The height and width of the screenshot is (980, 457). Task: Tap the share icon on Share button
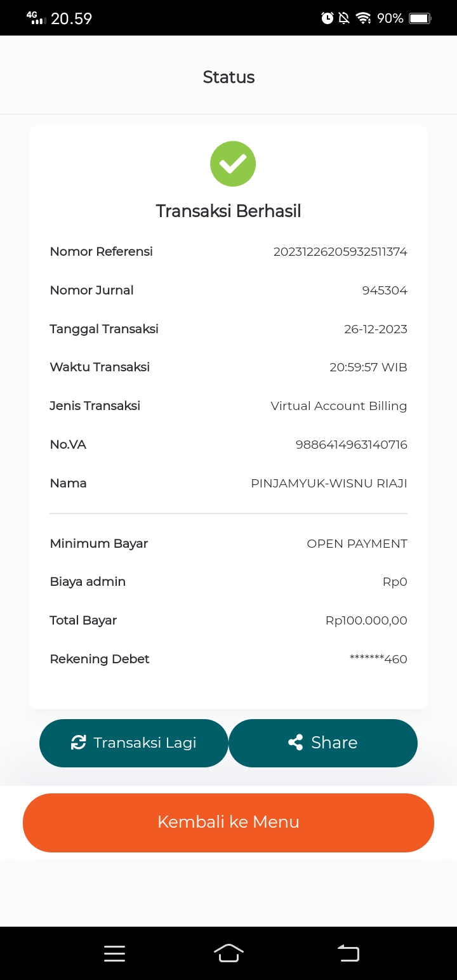[295, 743]
